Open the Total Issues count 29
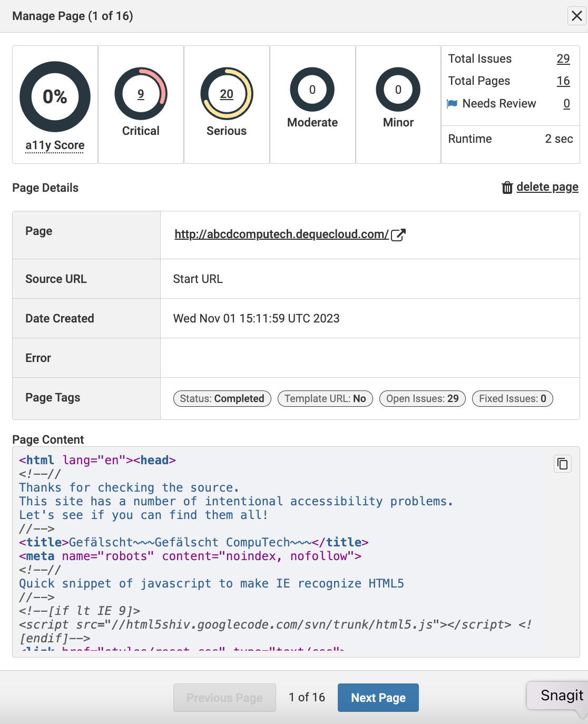Viewport: 588px width, 724px height. pos(563,58)
